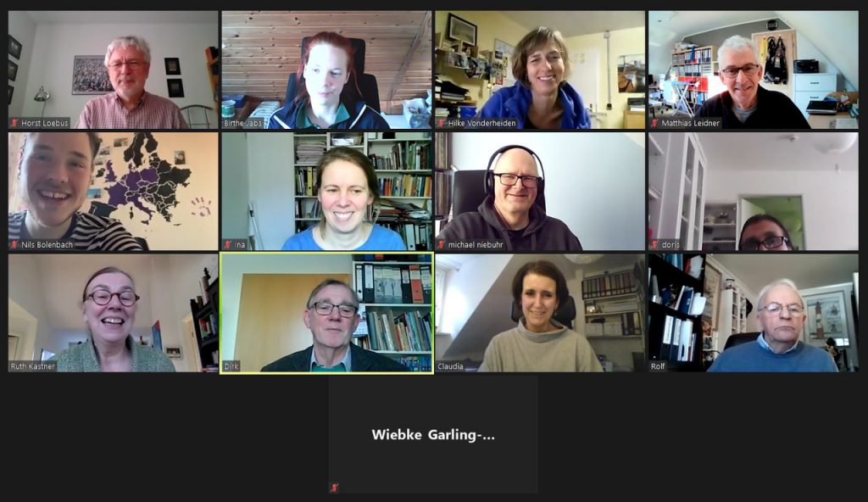Click the Nils Bolenbach name label
868x502 pixels.
[x=47, y=244]
